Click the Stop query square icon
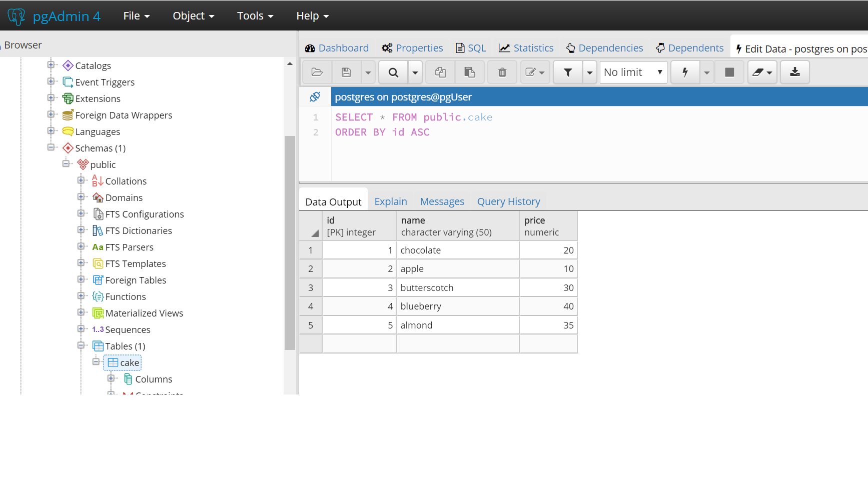 pos(729,72)
